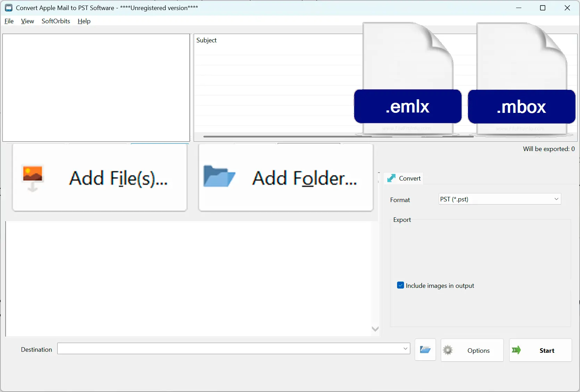Click the green arrow Start icon
The height and width of the screenshot is (392, 580).
(x=516, y=350)
